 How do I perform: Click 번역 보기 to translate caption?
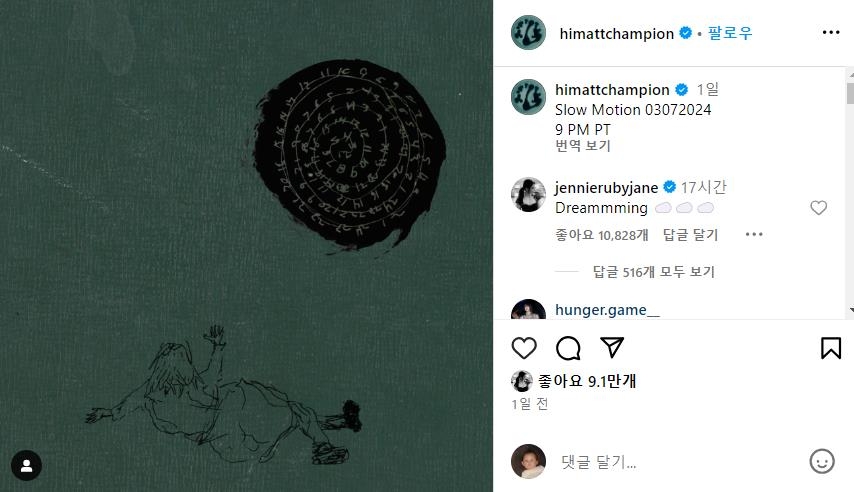[583, 145]
